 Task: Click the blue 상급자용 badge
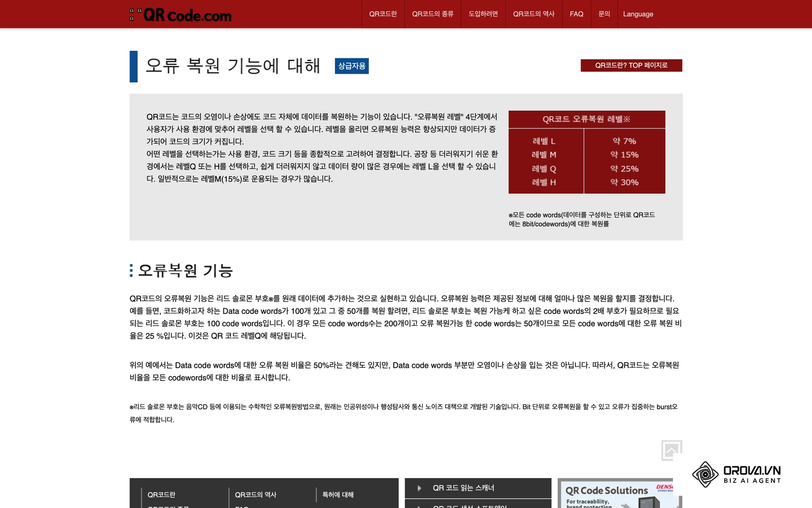352,66
